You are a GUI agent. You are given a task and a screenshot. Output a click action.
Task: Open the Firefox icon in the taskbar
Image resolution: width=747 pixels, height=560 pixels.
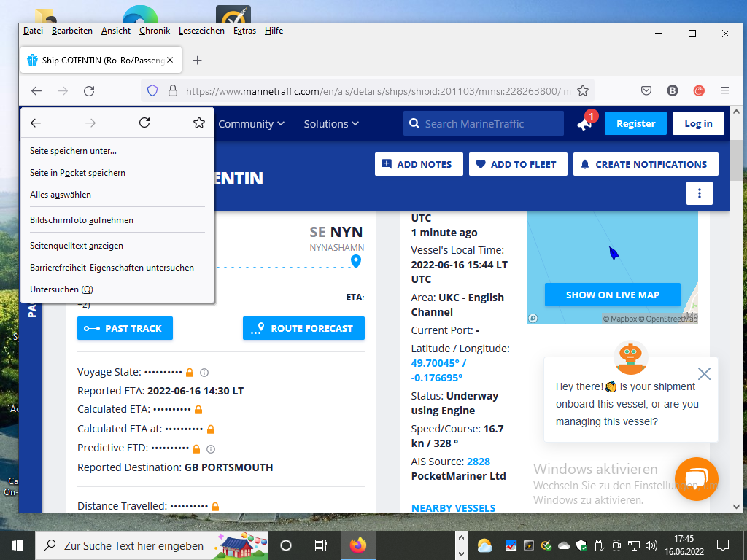(x=357, y=545)
